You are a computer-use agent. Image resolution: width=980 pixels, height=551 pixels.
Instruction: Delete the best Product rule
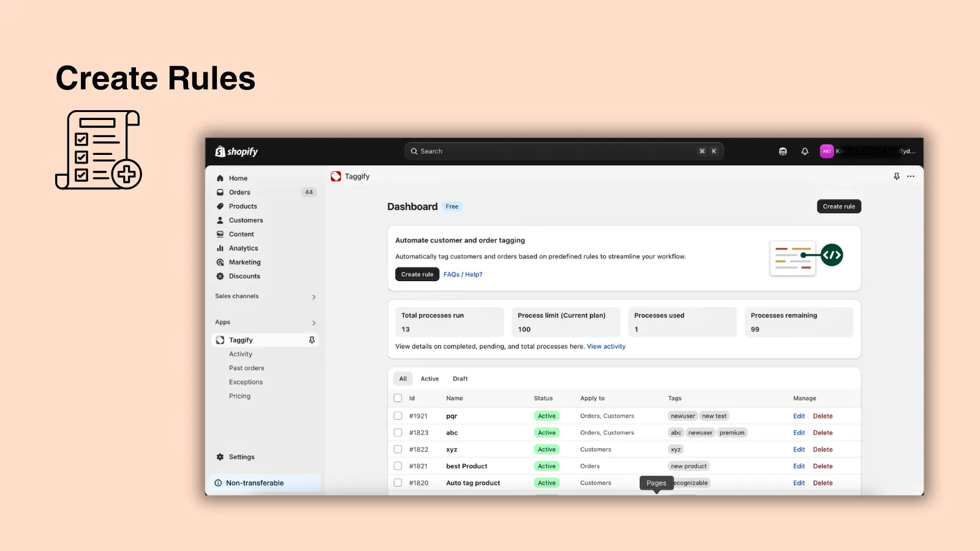[x=823, y=466]
